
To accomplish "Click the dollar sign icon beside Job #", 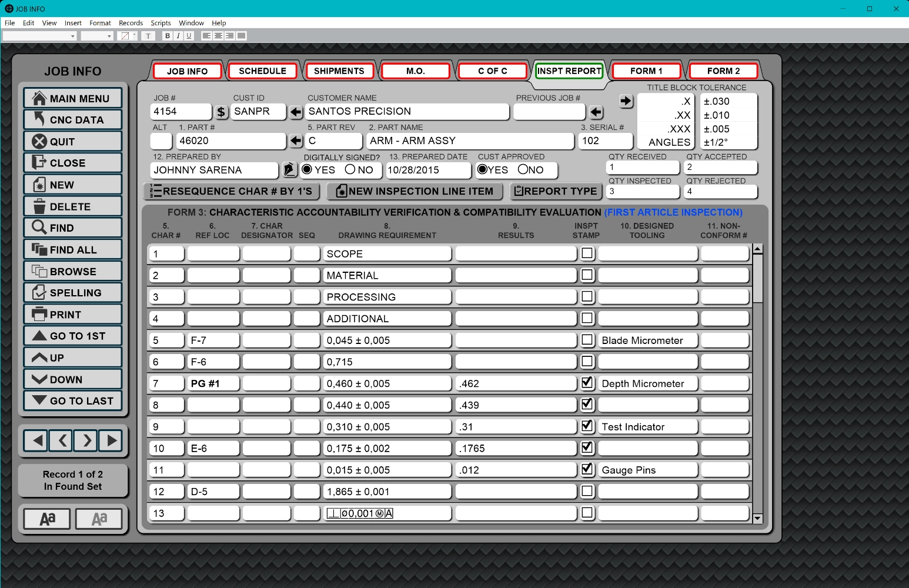I will tap(221, 112).
